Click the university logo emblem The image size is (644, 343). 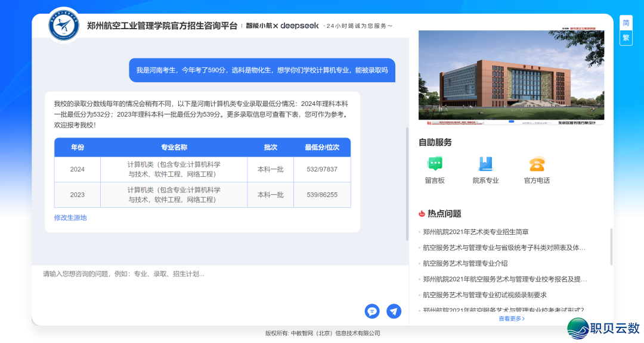point(64,25)
